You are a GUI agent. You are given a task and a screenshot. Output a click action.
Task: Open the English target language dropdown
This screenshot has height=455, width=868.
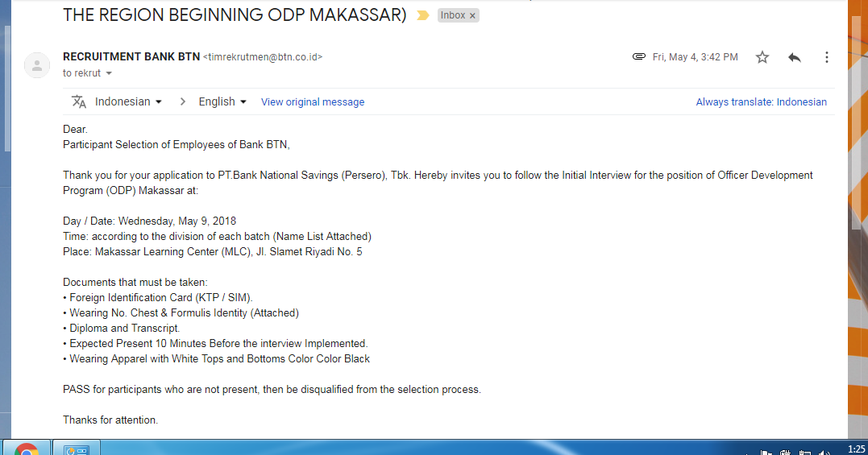click(x=222, y=101)
